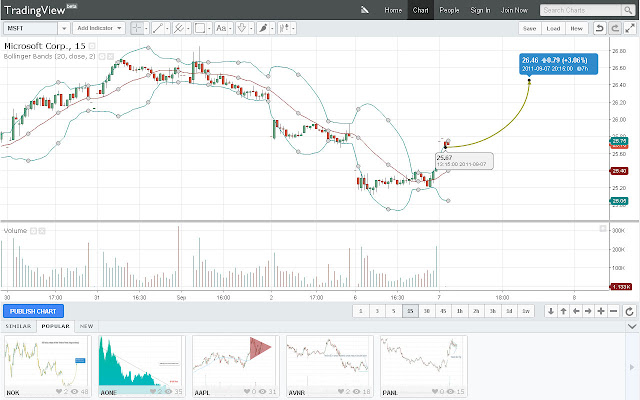Select the bars pattern forecast tool
Screen dimensions: 640x400
[284, 28]
